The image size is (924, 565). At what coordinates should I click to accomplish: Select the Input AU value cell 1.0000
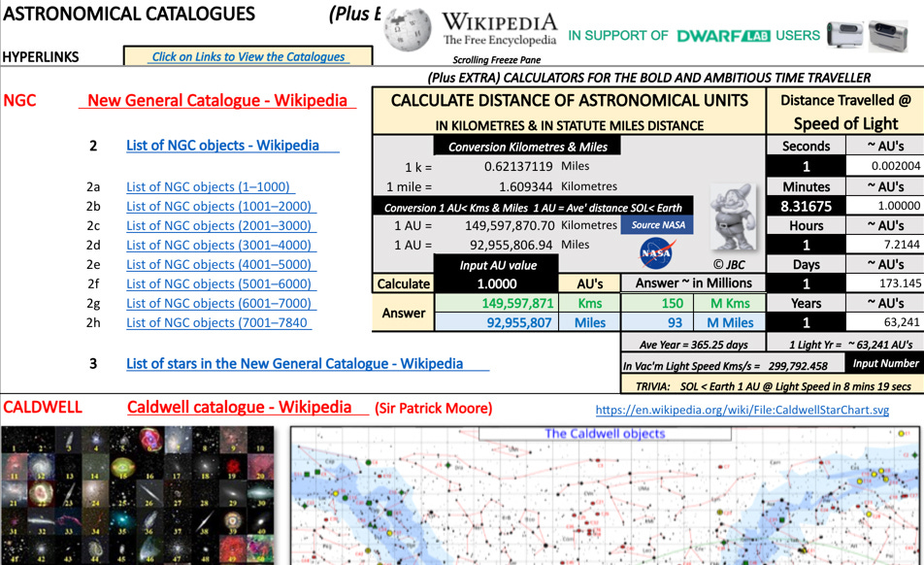497,283
